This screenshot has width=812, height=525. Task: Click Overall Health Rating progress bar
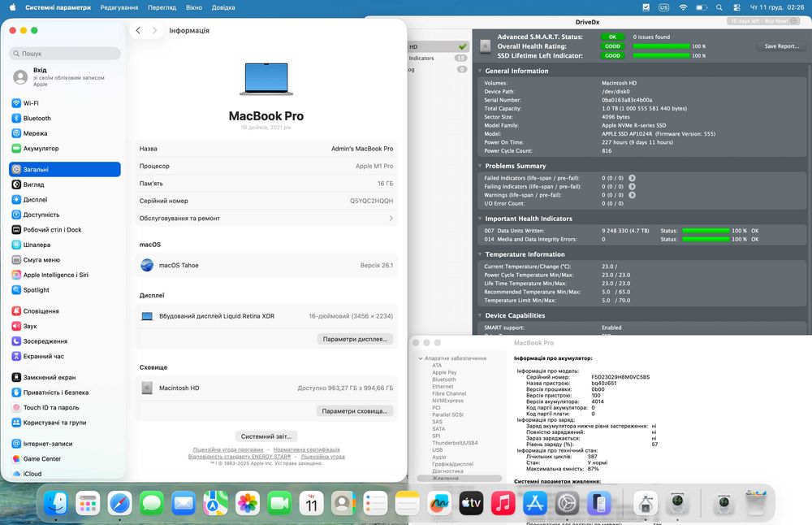[x=661, y=46]
